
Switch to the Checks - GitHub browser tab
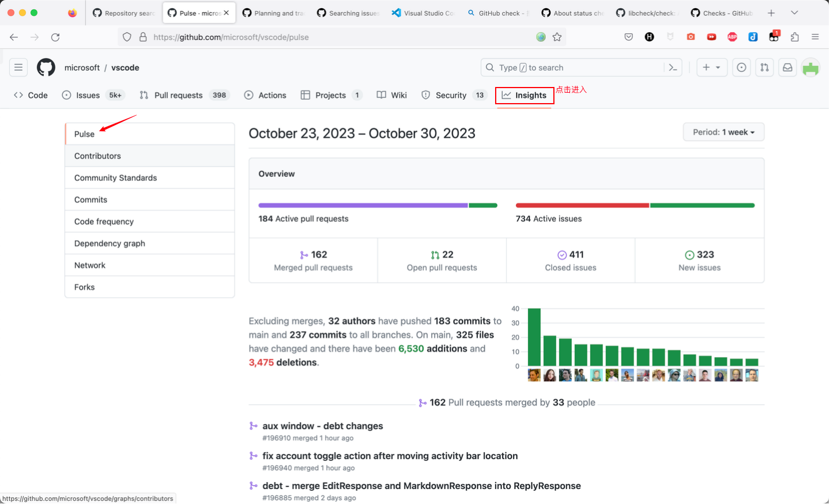[722, 13]
